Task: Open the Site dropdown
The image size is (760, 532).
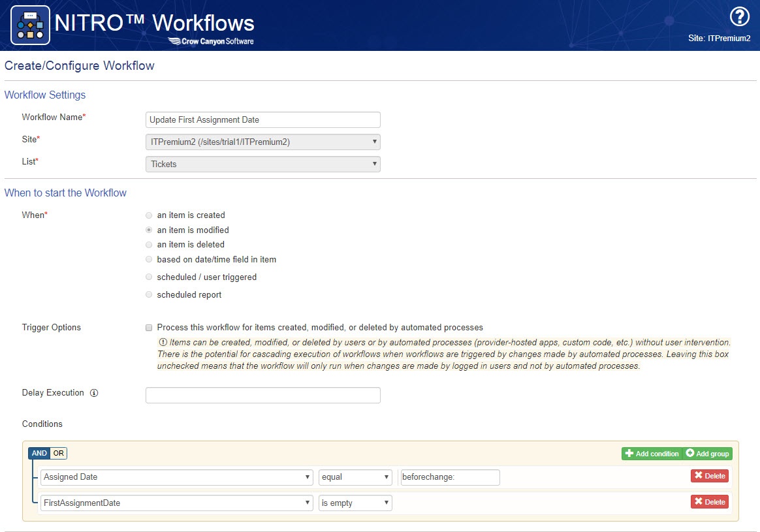Action: pyautogui.click(x=262, y=142)
